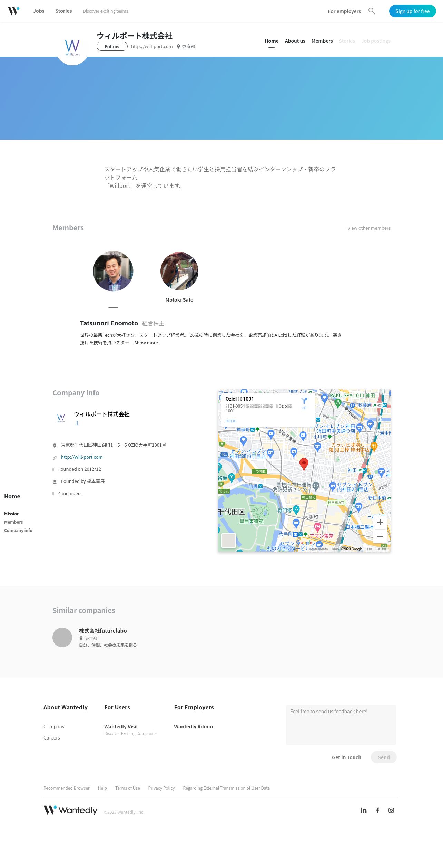Open the Help footer link

[x=102, y=788]
